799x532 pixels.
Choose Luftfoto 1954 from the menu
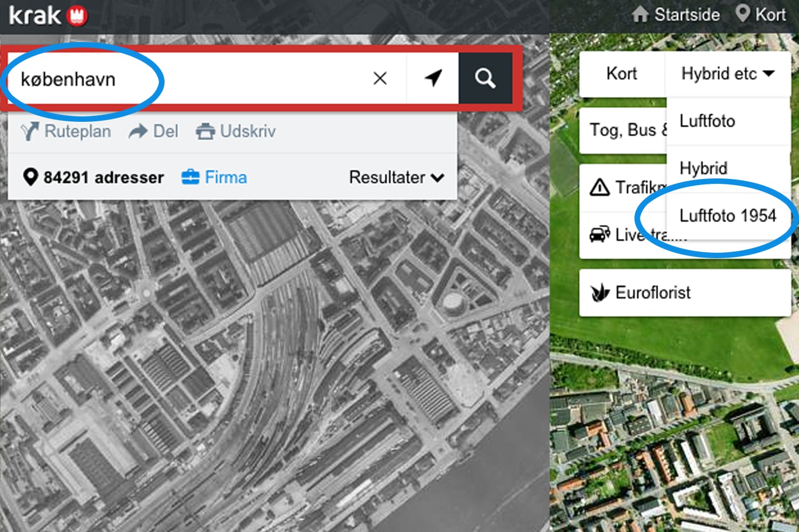pos(729,216)
